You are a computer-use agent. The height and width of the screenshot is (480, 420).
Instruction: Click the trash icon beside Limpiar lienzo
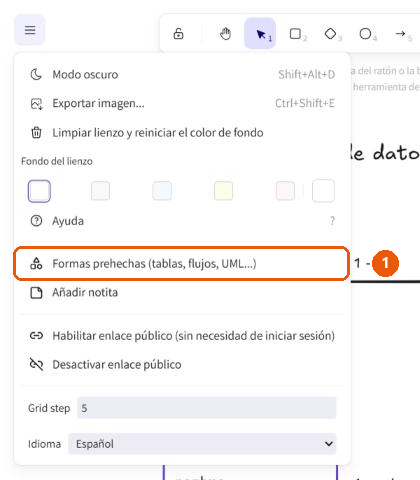click(x=36, y=133)
